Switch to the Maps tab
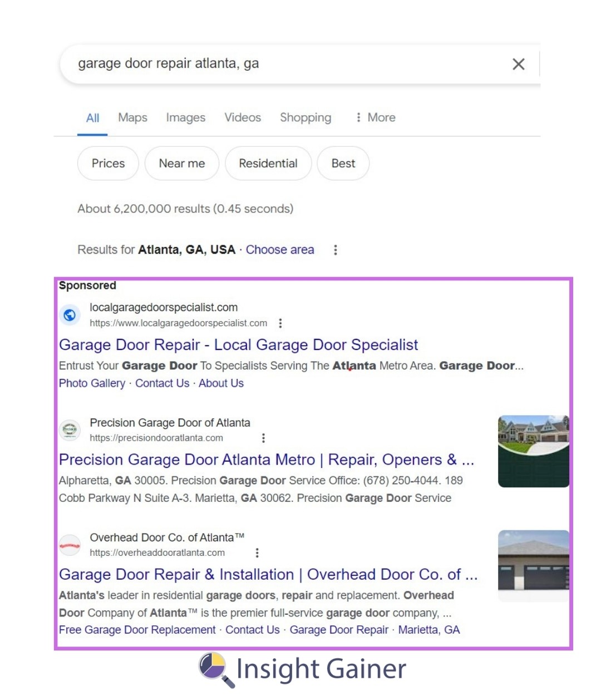 (x=132, y=117)
